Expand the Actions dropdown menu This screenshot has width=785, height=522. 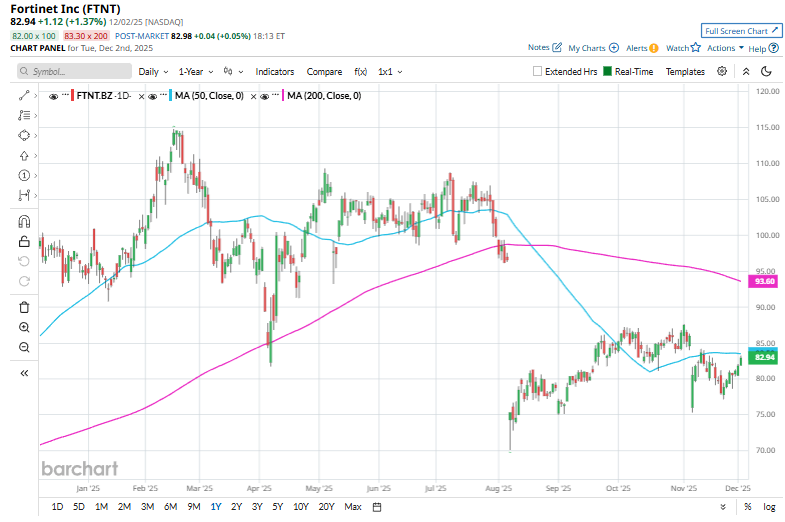(x=724, y=48)
